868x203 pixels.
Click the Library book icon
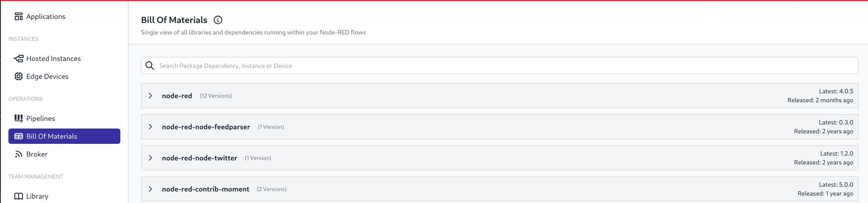tap(19, 196)
